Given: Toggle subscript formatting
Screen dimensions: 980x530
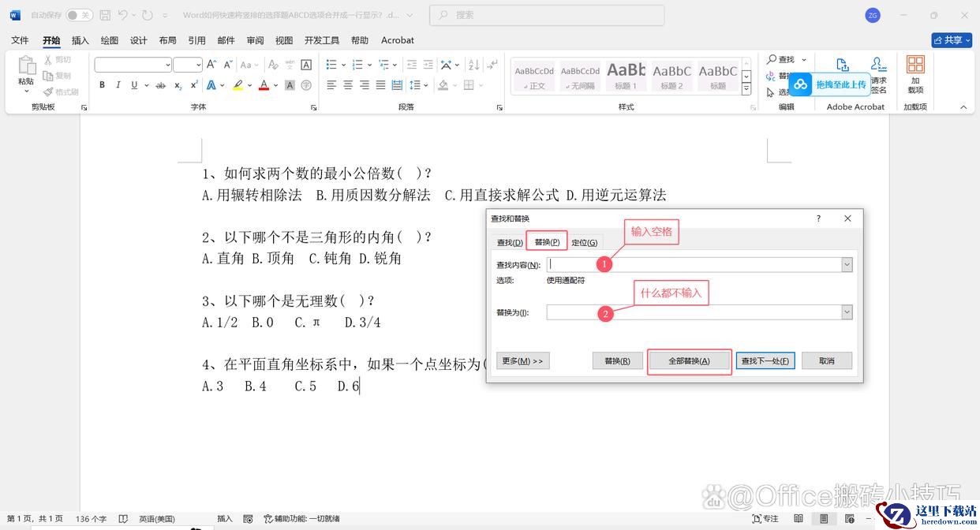Looking at the screenshot, I should [x=178, y=85].
